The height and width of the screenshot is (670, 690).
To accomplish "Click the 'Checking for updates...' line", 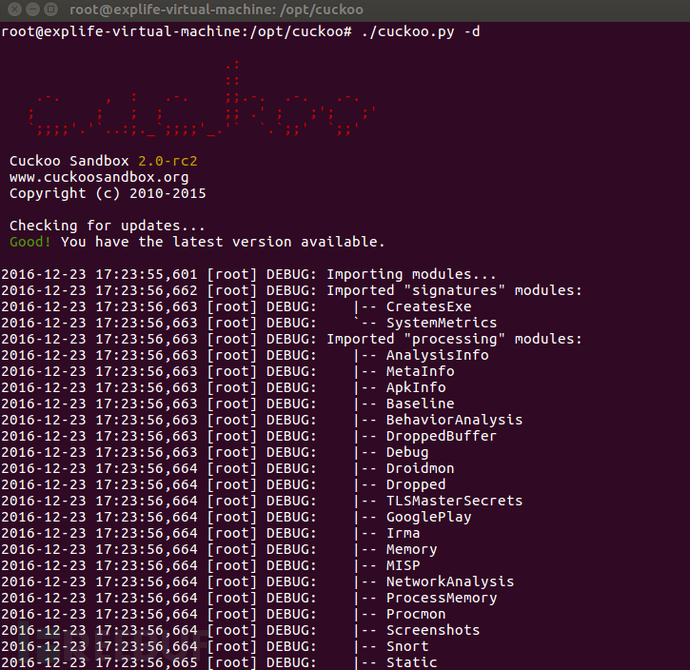I will (x=107, y=226).
